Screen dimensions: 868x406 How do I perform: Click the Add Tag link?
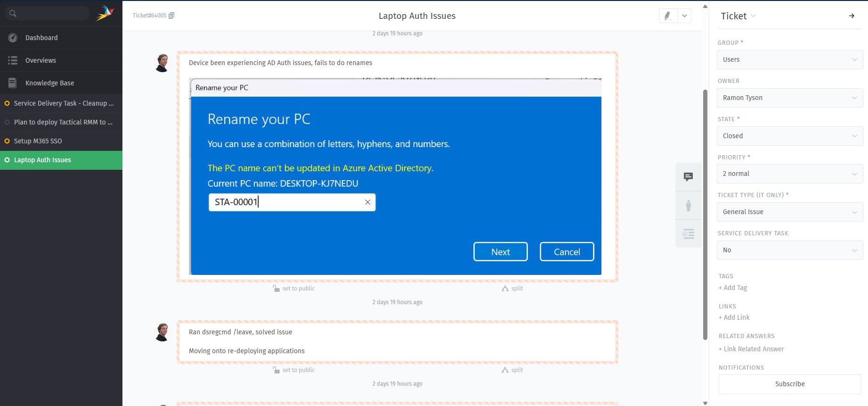(x=733, y=288)
